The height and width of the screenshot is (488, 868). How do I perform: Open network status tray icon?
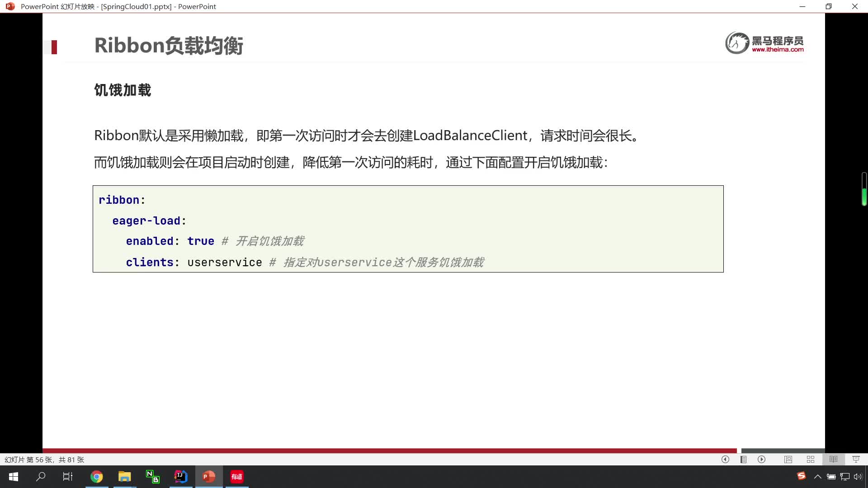tap(844, 477)
